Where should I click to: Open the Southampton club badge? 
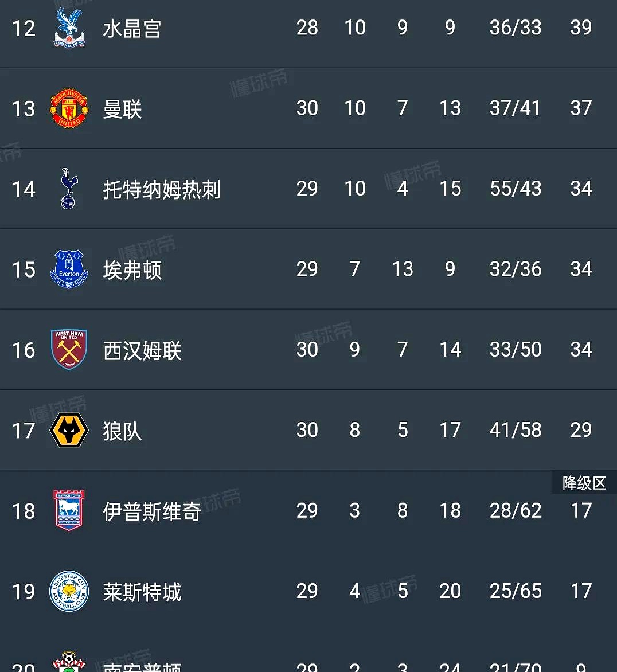(x=69, y=664)
